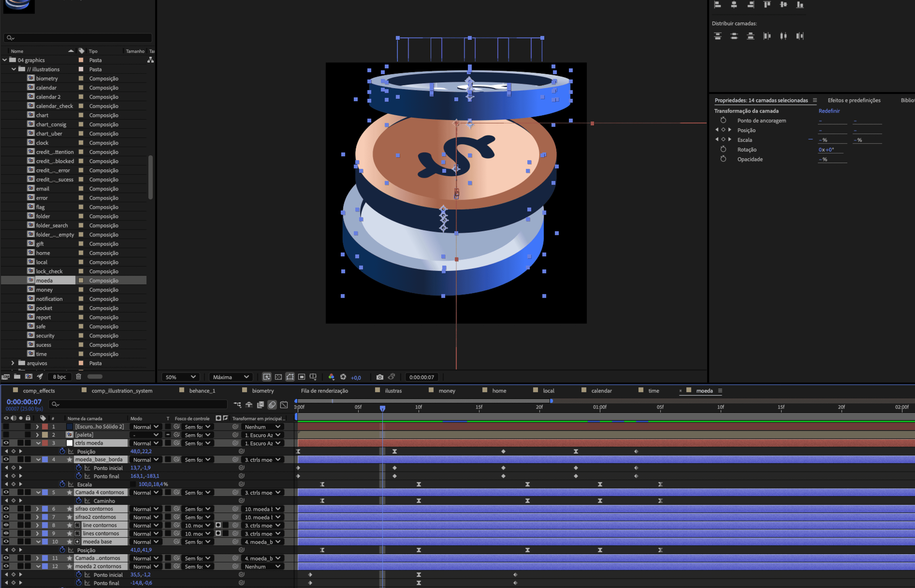Open blend mode dropdown for ctrls moeda
This screenshot has width=915, height=588.
146,443
